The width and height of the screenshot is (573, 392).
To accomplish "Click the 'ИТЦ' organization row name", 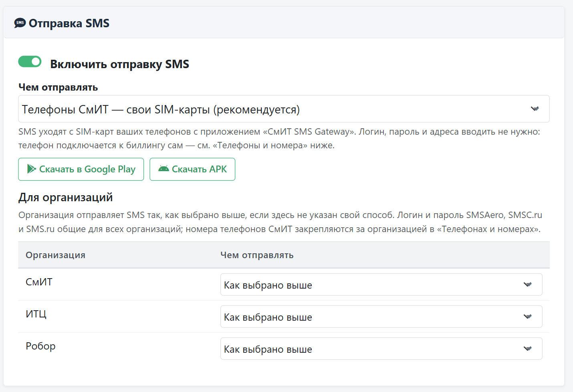I will click(x=36, y=314).
